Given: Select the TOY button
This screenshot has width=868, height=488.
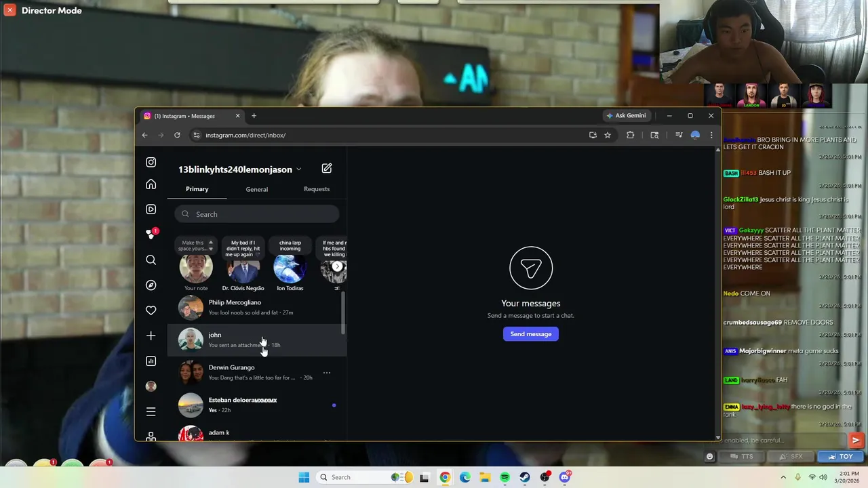Looking at the screenshot, I should [x=840, y=456].
